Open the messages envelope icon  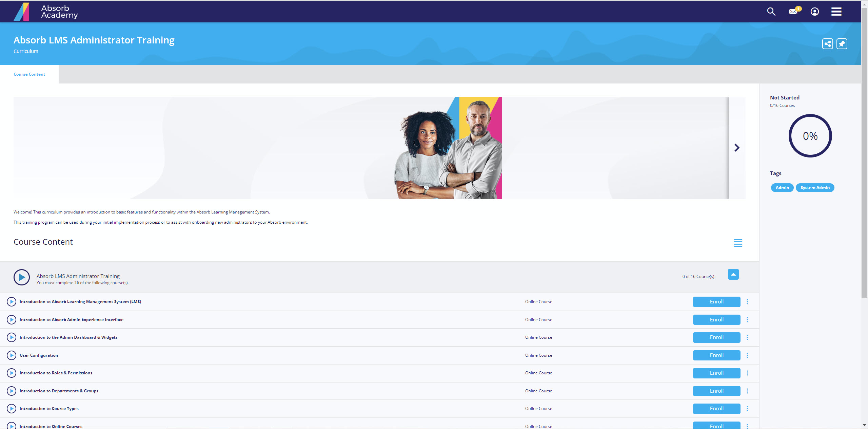pos(793,12)
